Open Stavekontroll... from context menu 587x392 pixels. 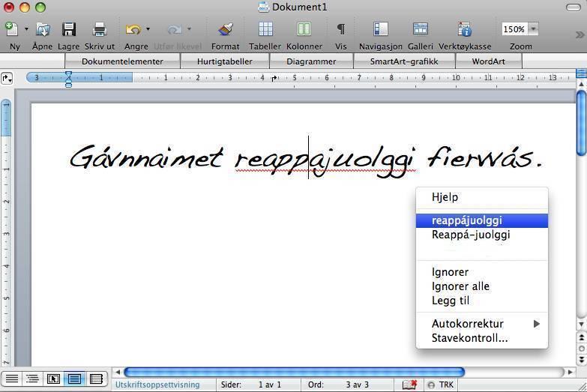482,338
